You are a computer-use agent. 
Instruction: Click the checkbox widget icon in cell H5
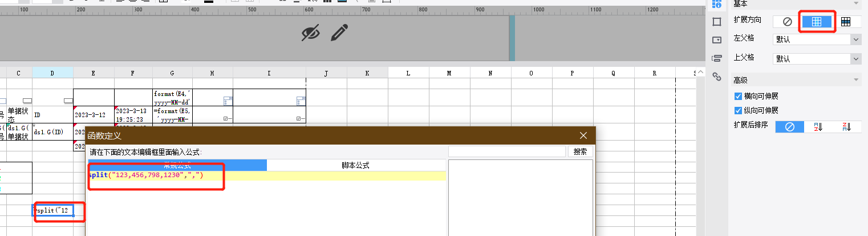point(226,119)
